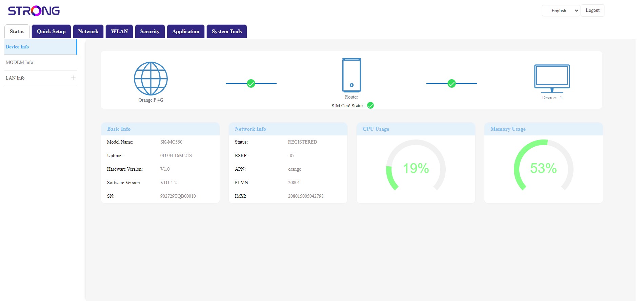Select LAN Info in sidebar
Image resolution: width=644 pixels, height=301 pixels.
click(x=41, y=78)
